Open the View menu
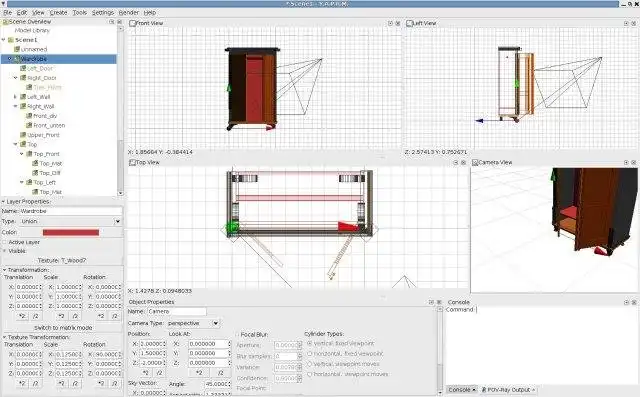The height and width of the screenshot is (397, 640). click(38, 13)
